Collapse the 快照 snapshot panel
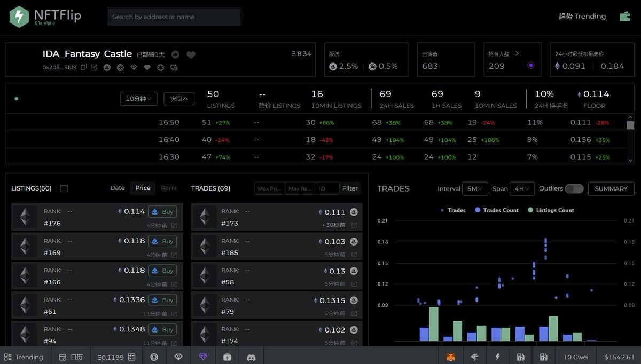This screenshot has height=364, width=641. 179,98
